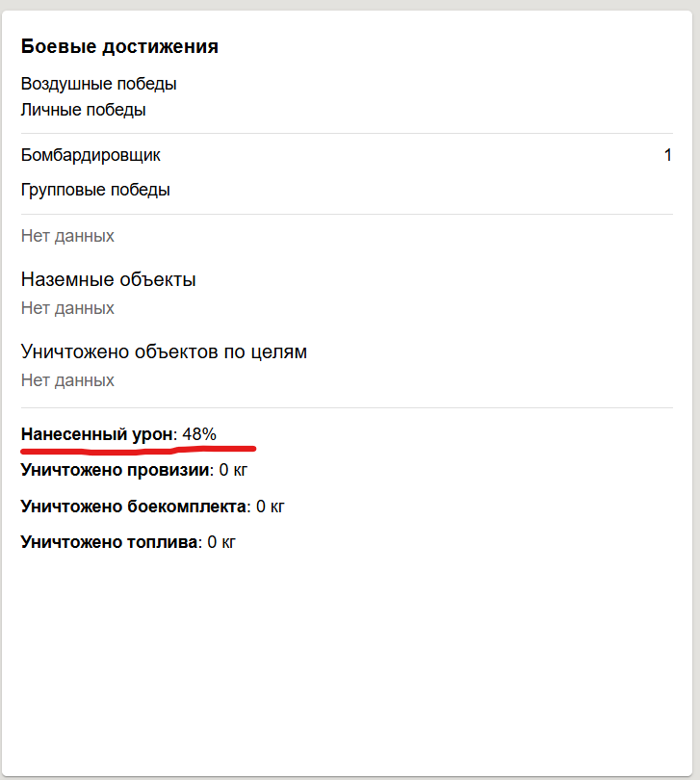700x780 pixels.
Task: Select the "0 кг" fuel value
Action: tap(221, 542)
